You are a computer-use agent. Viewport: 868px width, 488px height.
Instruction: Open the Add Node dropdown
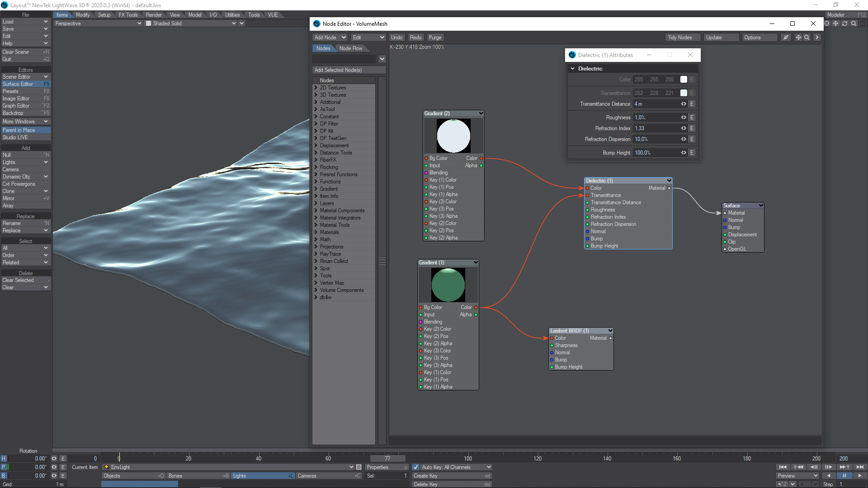coord(330,38)
